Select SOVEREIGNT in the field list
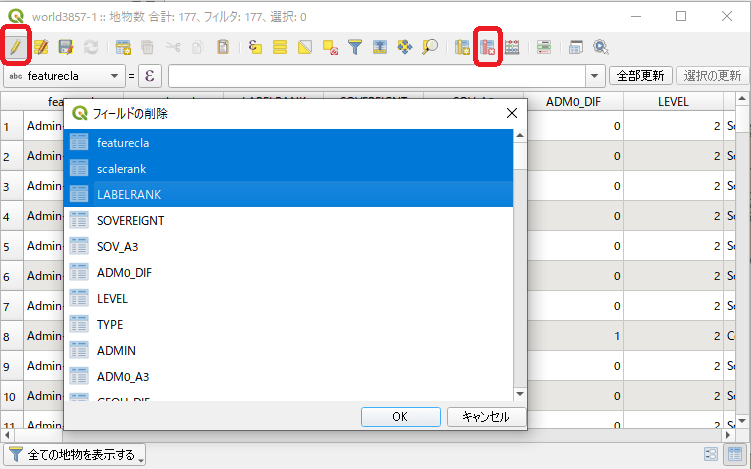 coord(288,220)
